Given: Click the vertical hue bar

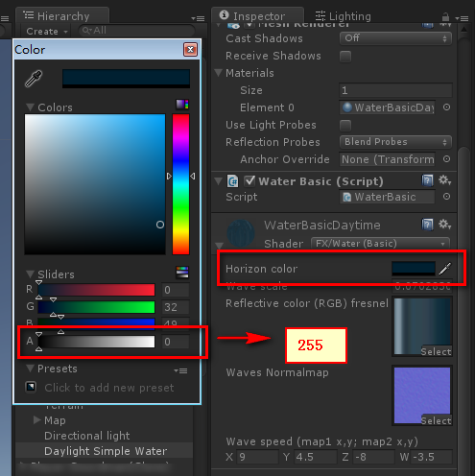Looking at the screenshot, I should [x=180, y=184].
